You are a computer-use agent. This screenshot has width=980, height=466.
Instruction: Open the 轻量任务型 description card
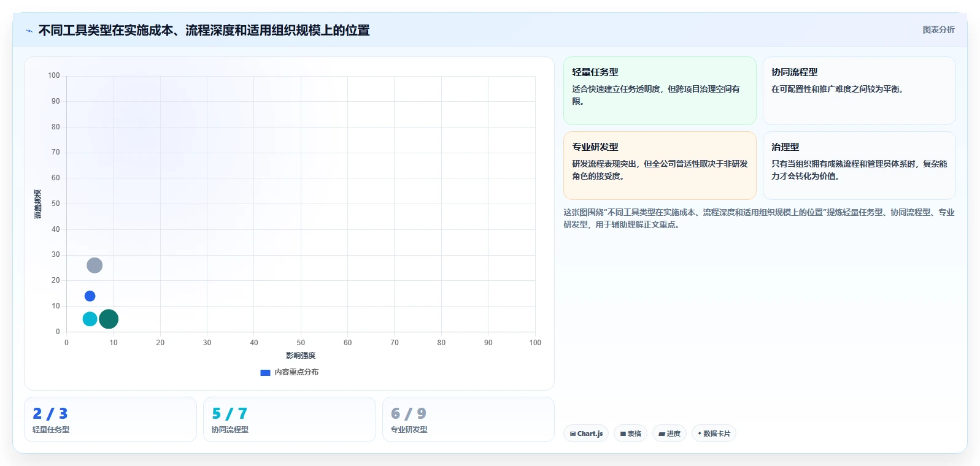(660, 91)
